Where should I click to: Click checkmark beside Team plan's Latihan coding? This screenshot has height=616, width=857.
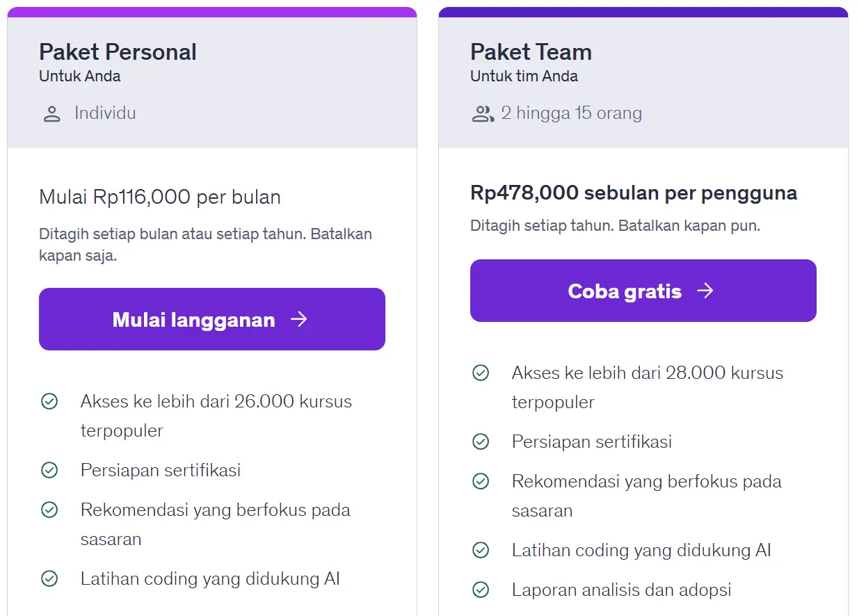pos(481,550)
